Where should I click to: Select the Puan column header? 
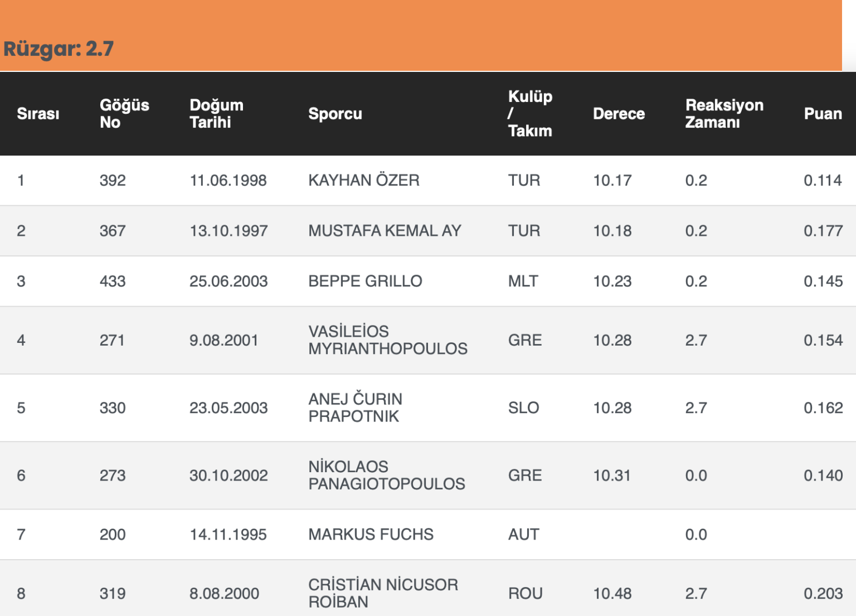pos(823,114)
